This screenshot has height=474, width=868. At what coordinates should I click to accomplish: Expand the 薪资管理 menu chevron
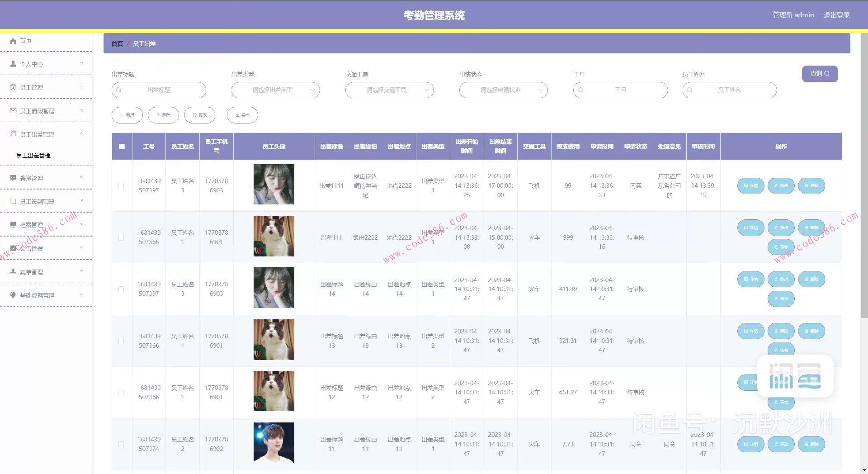pyautogui.click(x=81, y=177)
